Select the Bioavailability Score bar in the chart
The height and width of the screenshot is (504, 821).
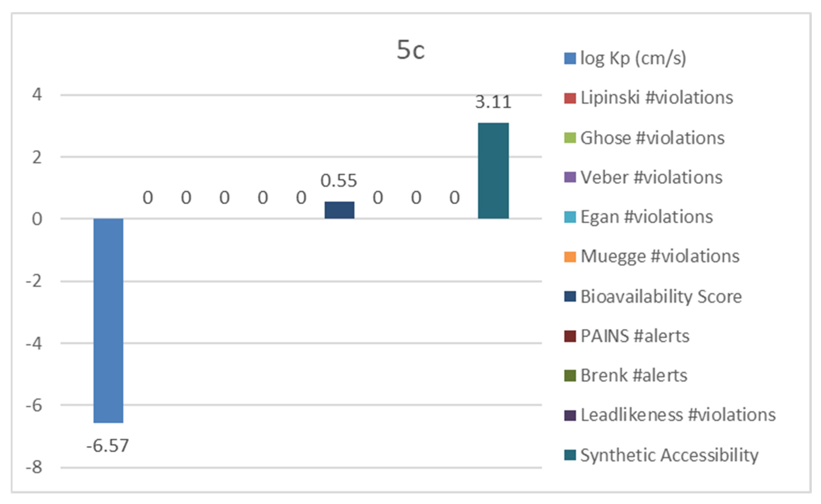[339, 210]
